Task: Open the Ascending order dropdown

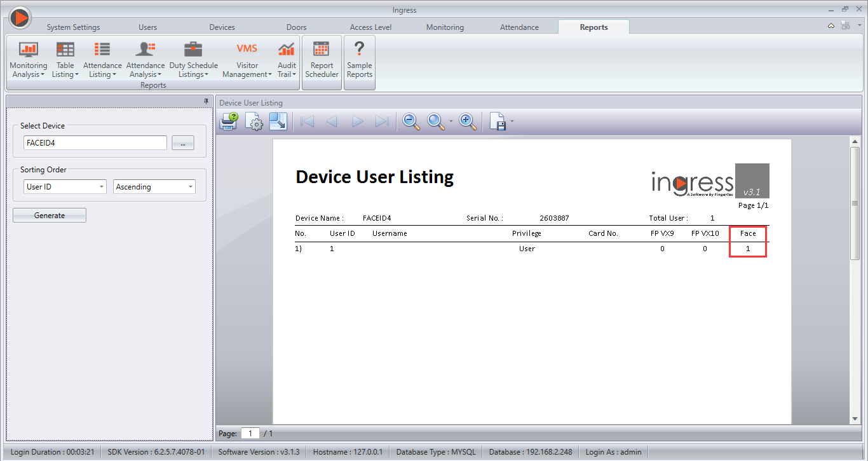Action: pos(154,187)
